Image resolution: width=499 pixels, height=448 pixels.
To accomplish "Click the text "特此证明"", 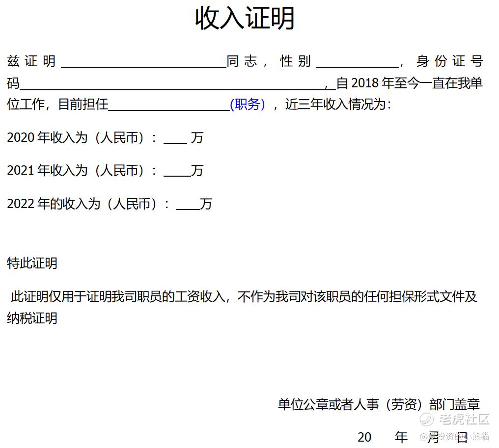I will tap(32, 264).
